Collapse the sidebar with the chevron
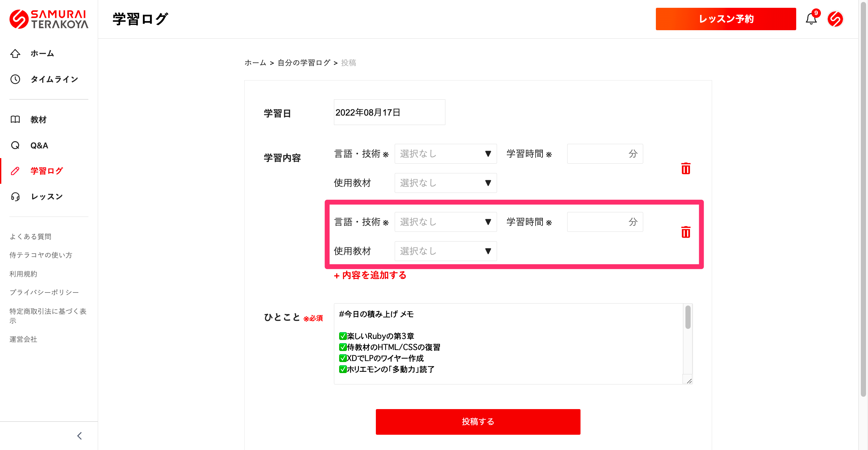Screen dimensions: 868x450 tap(80, 435)
